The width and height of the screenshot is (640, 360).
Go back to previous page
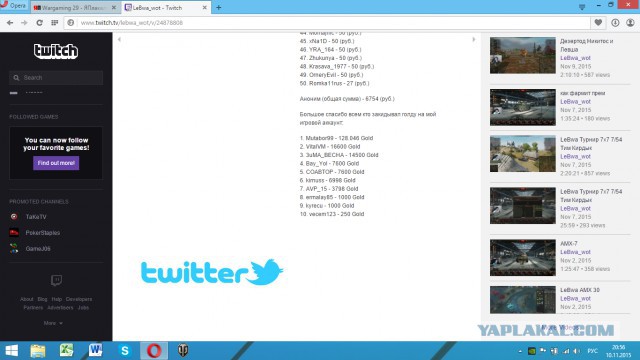coord(10,23)
